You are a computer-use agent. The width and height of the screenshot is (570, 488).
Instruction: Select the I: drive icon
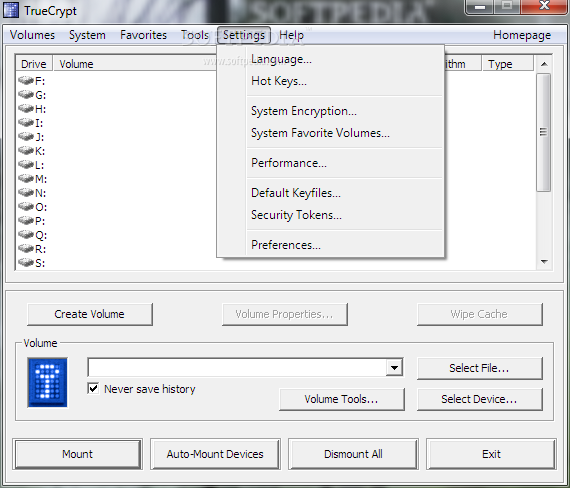click(x=26, y=122)
